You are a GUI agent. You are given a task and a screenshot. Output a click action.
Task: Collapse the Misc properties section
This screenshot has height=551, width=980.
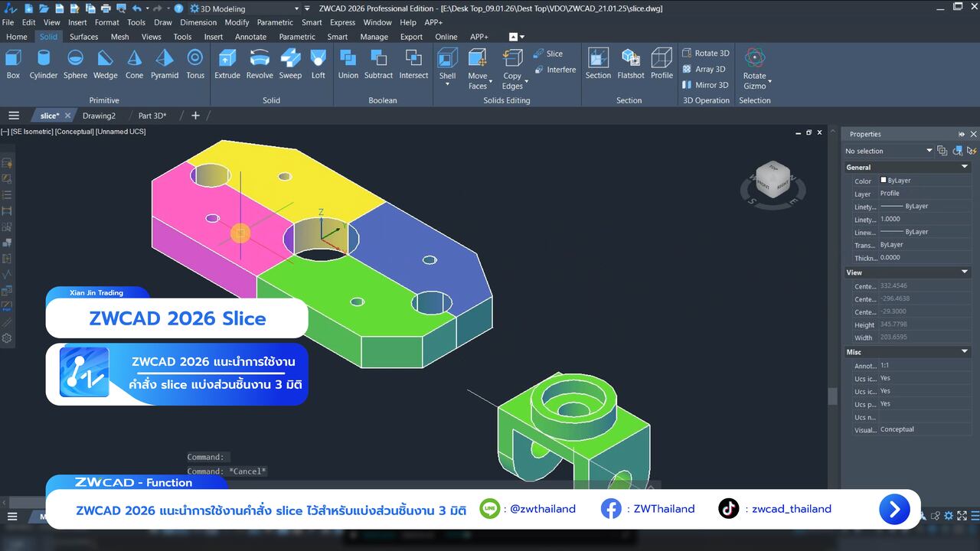tap(965, 352)
